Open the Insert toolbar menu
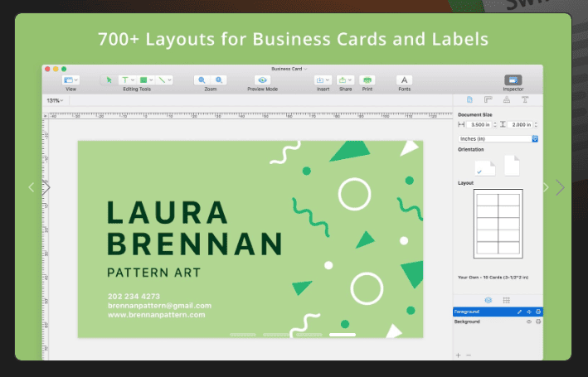Image resolution: width=588 pixels, height=377 pixels. click(x=323, y=80)
